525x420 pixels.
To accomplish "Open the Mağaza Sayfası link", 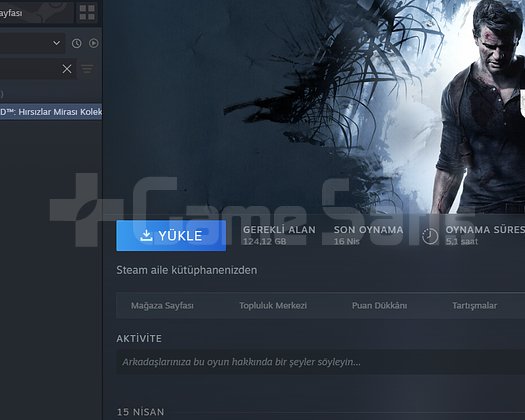I will [x=162, y=305].
